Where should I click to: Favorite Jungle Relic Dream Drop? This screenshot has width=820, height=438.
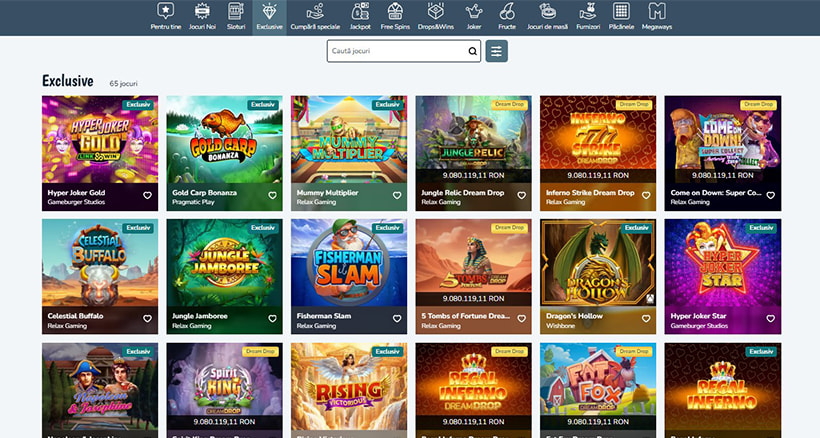[521, 195]
